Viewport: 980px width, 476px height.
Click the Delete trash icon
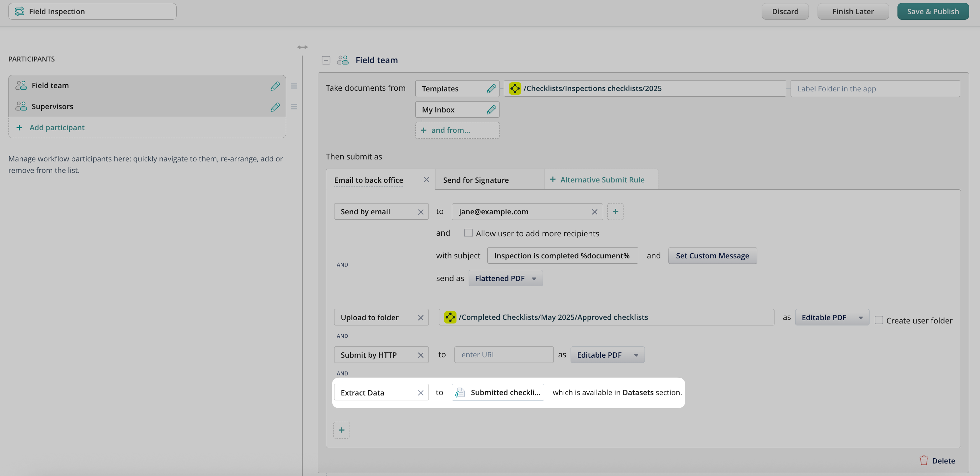coord(923,461)
